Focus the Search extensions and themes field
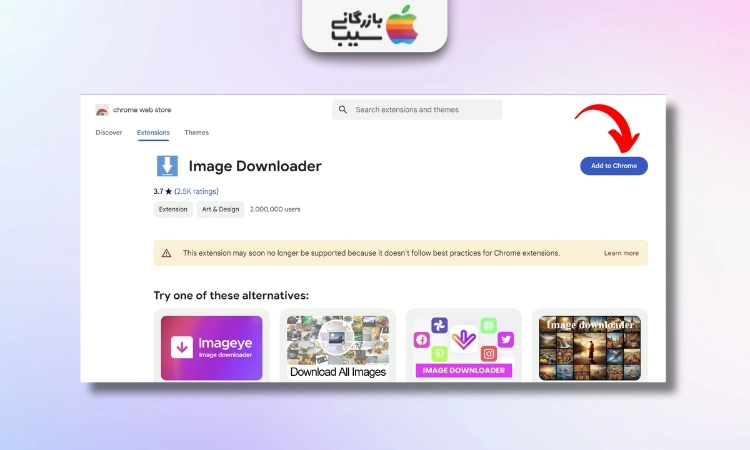 pyautogui.click(x=417, y=110)
